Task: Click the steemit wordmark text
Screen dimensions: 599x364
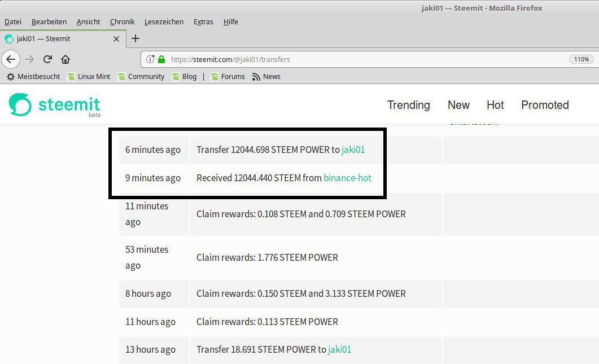Action: [x=69, y=104]
